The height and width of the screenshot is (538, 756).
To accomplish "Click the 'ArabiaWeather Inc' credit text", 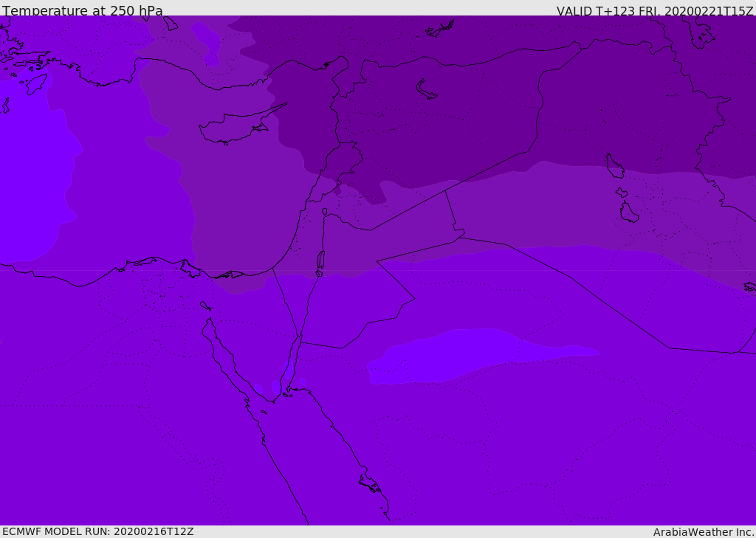I will click(703, 532).
